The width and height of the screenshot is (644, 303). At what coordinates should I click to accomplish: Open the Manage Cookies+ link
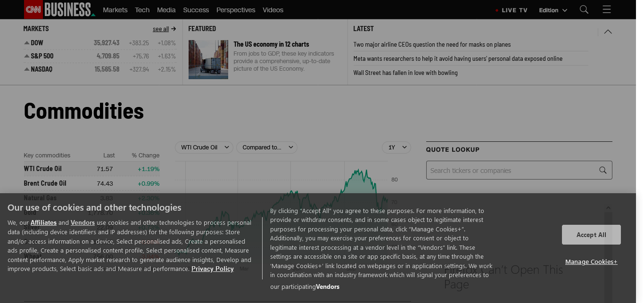pyautogui.click(x=591, y=262)
